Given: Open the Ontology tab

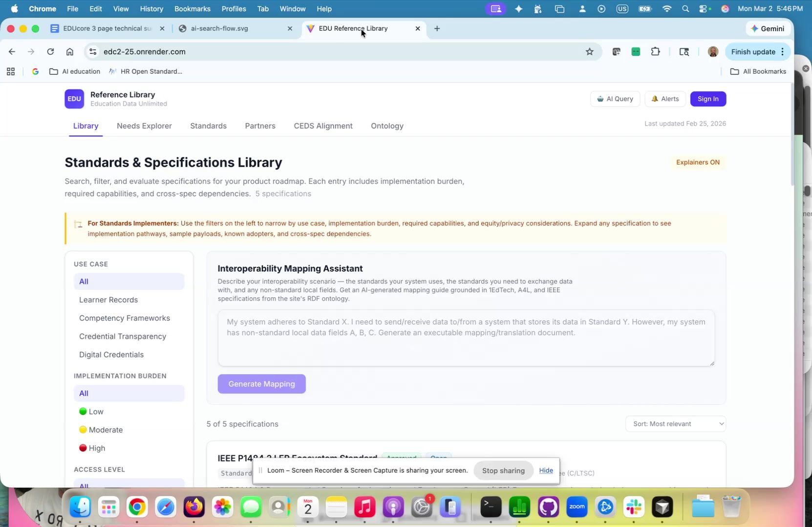Looking at the screenshot, I should 387,126.
